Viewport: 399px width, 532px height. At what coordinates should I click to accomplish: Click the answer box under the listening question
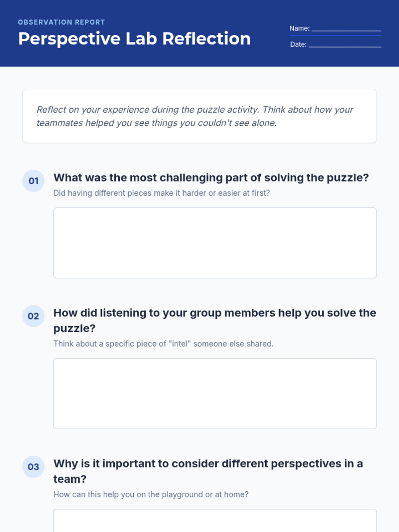coord(215,393)
